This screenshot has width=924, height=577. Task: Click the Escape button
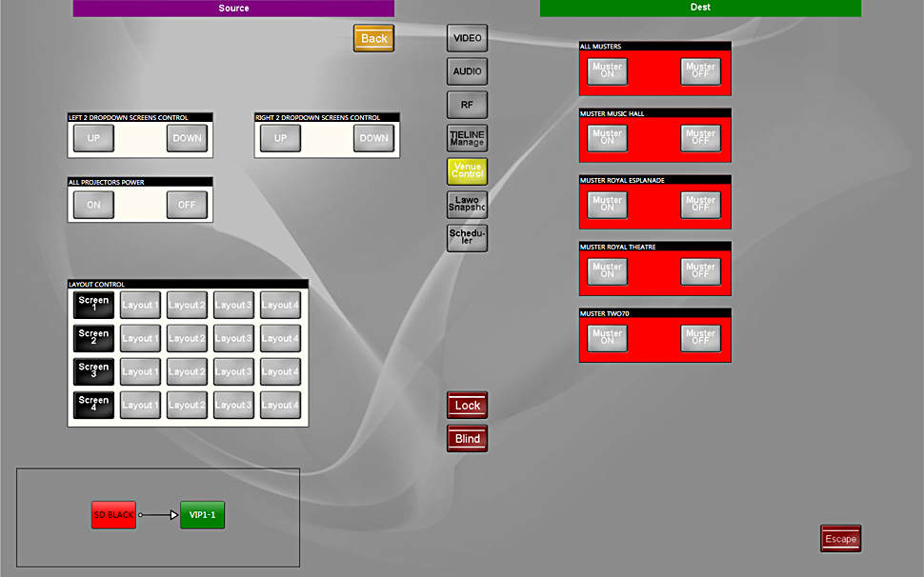(x=840, y=539)
